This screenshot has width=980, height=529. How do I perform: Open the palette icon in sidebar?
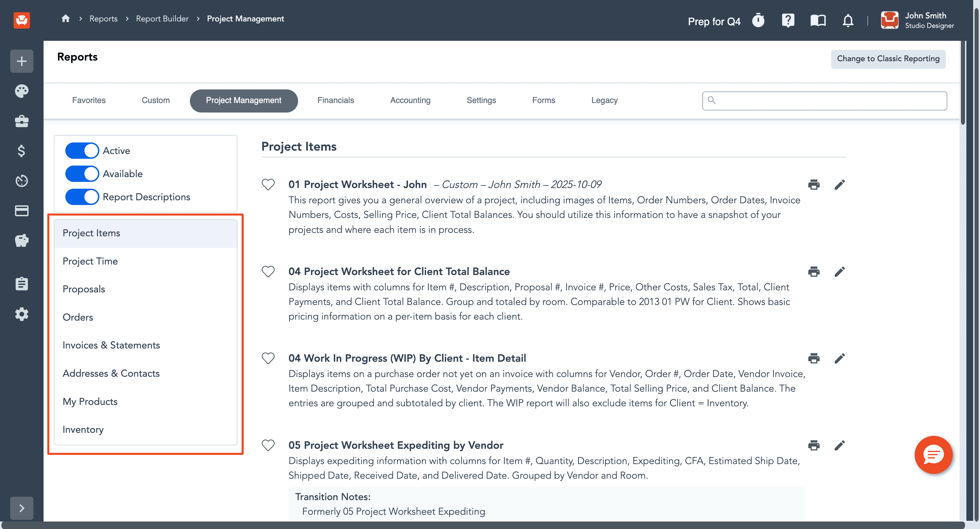tap(22, 91)
